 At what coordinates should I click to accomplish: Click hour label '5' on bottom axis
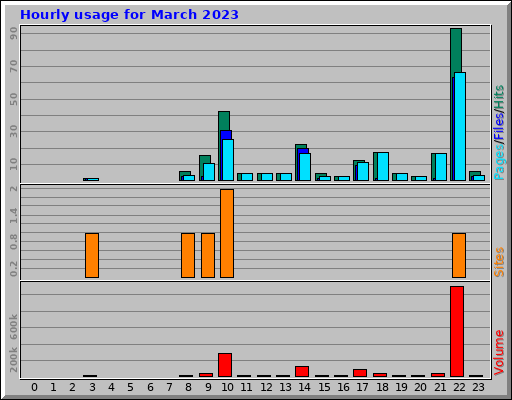tap(130, 387)
